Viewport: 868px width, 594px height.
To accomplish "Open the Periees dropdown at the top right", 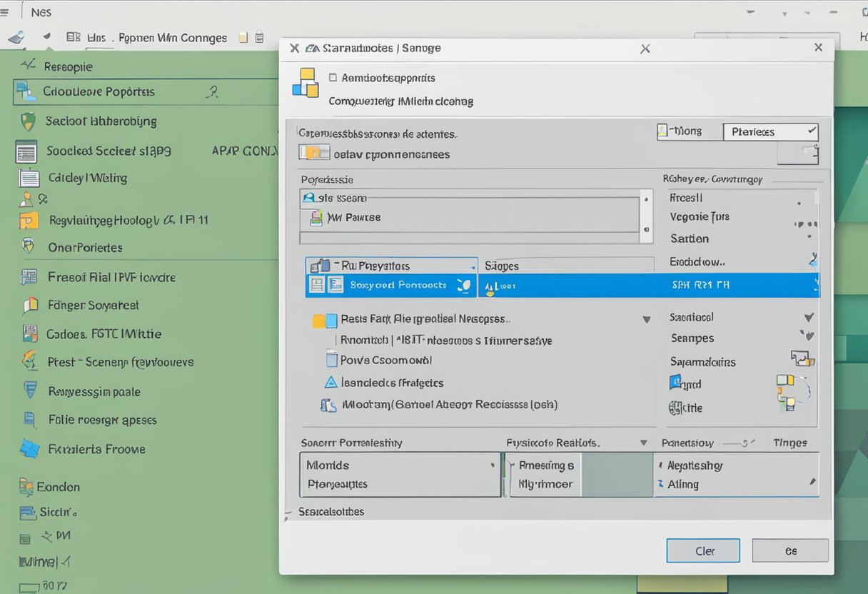I will tap(770, 131).
